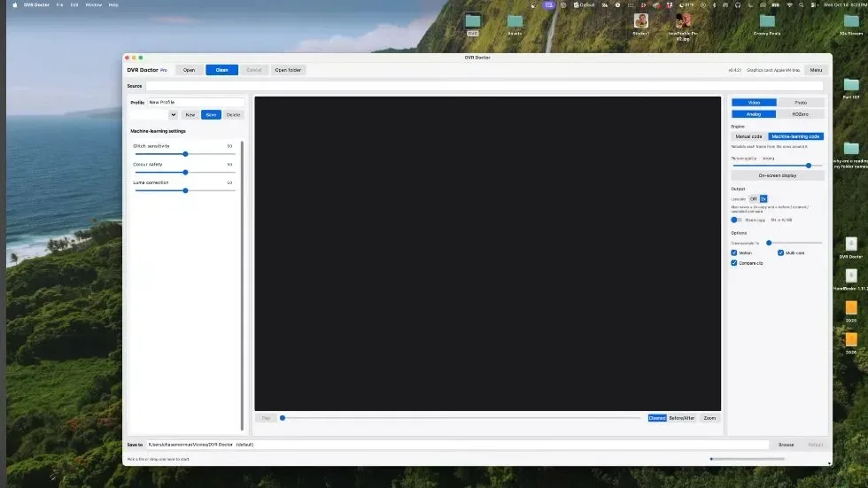Open the Apple menu

(x=15, y=5)
